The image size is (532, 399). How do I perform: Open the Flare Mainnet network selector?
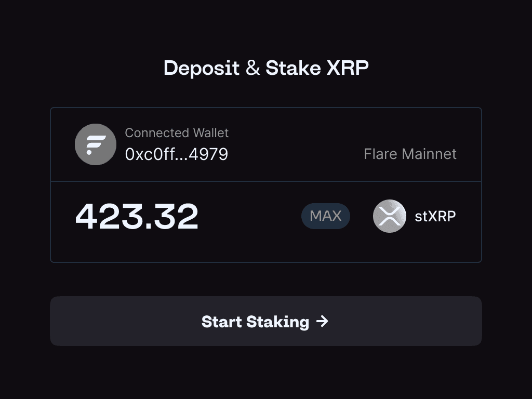click(x=410, y=154)
